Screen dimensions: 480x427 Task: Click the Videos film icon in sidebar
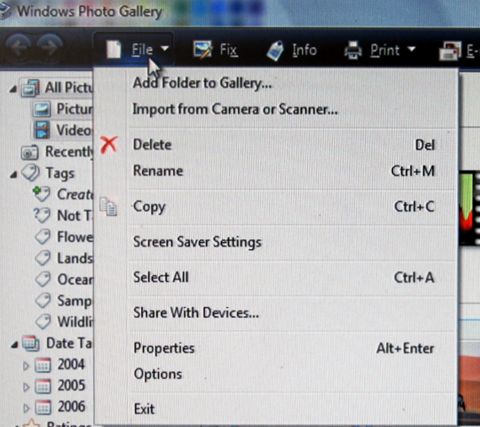pyautogui.click(x=42, y=130)
